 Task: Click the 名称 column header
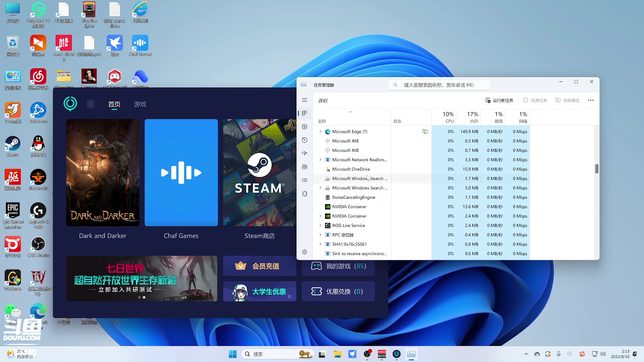coord(353,117)
